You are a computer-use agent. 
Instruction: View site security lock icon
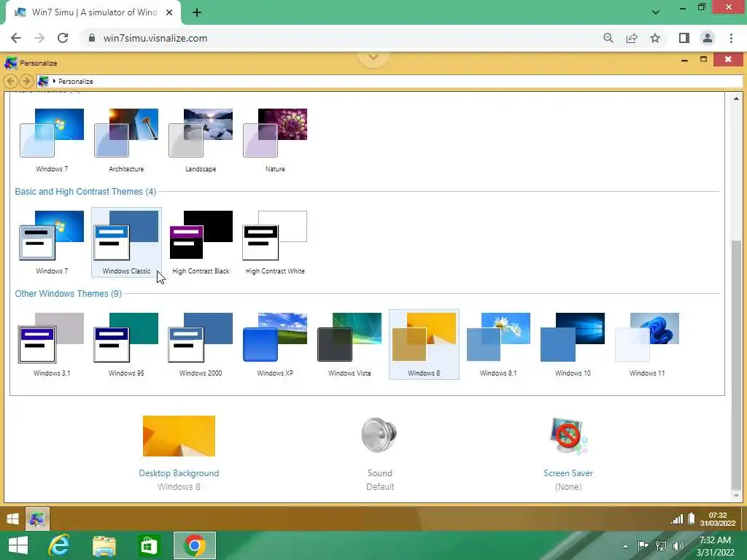pyautogui.click(x=92, y=38)
